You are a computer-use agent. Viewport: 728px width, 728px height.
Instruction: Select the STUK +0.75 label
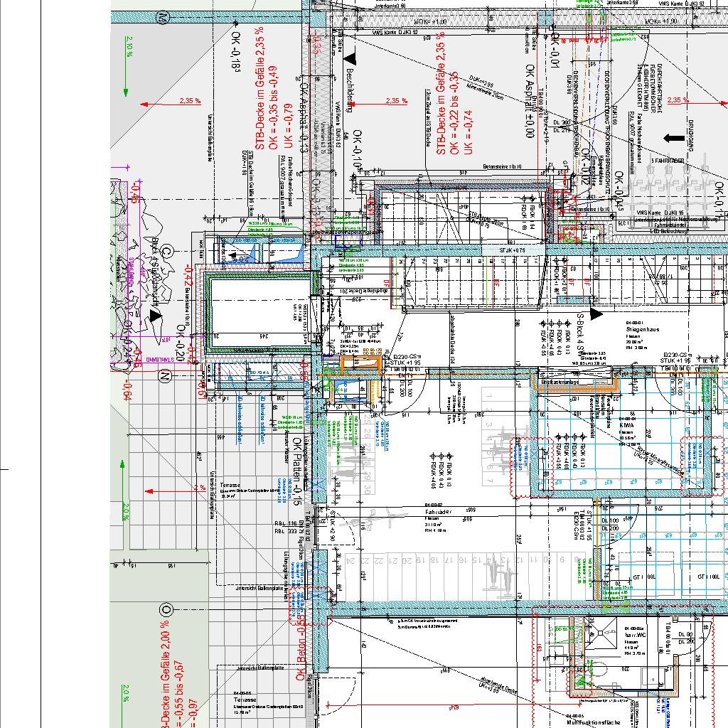(x=511, y=250)
